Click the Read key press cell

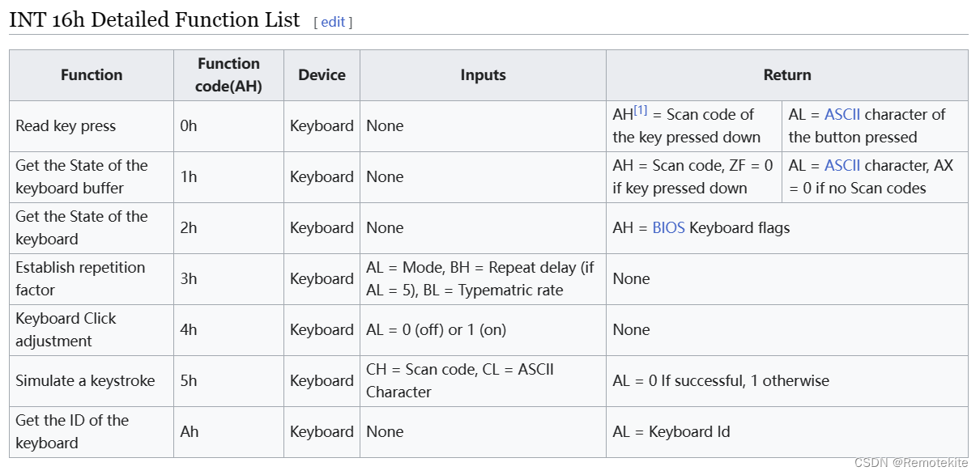92,126
